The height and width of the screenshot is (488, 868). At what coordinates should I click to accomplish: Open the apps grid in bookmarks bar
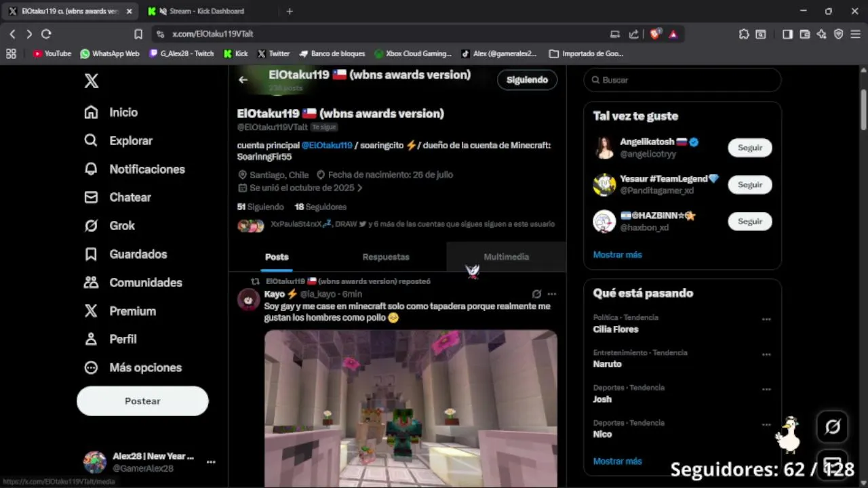11,54
